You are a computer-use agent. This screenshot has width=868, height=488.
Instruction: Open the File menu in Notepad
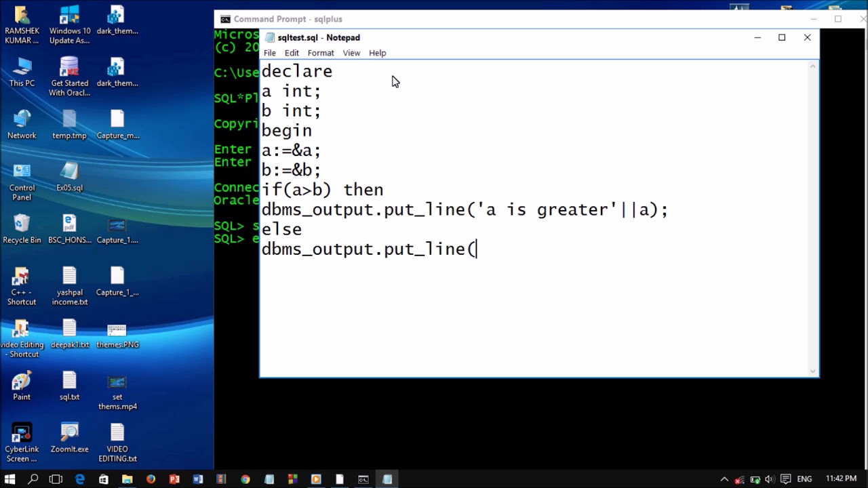(x=270, y=53)
